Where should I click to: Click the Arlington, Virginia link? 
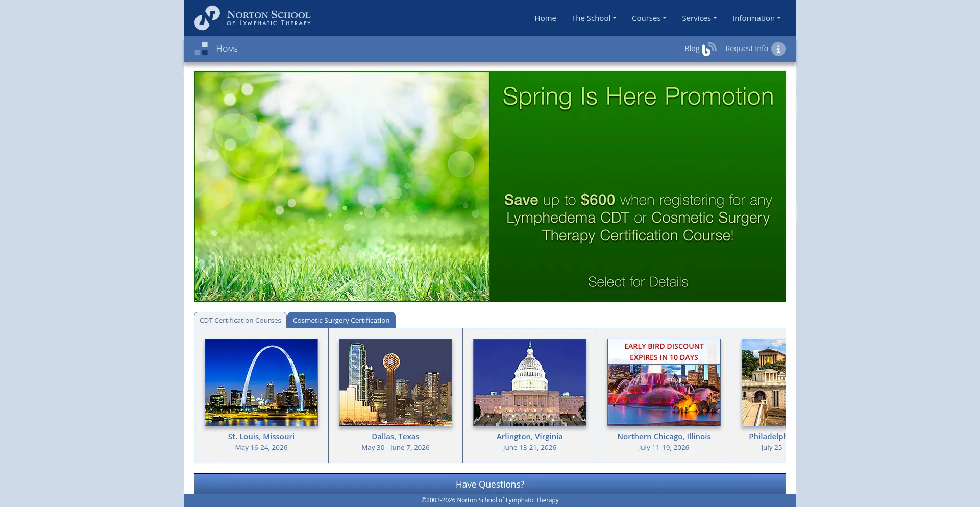530,437
